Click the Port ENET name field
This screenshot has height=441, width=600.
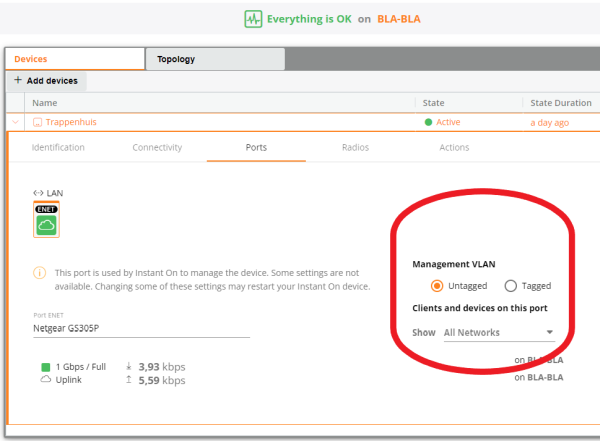140,329
